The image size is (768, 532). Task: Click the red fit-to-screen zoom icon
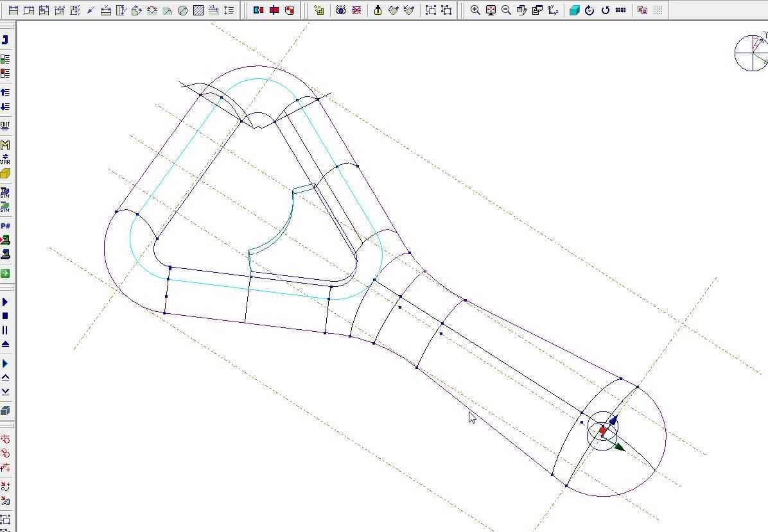click(491, 10)
